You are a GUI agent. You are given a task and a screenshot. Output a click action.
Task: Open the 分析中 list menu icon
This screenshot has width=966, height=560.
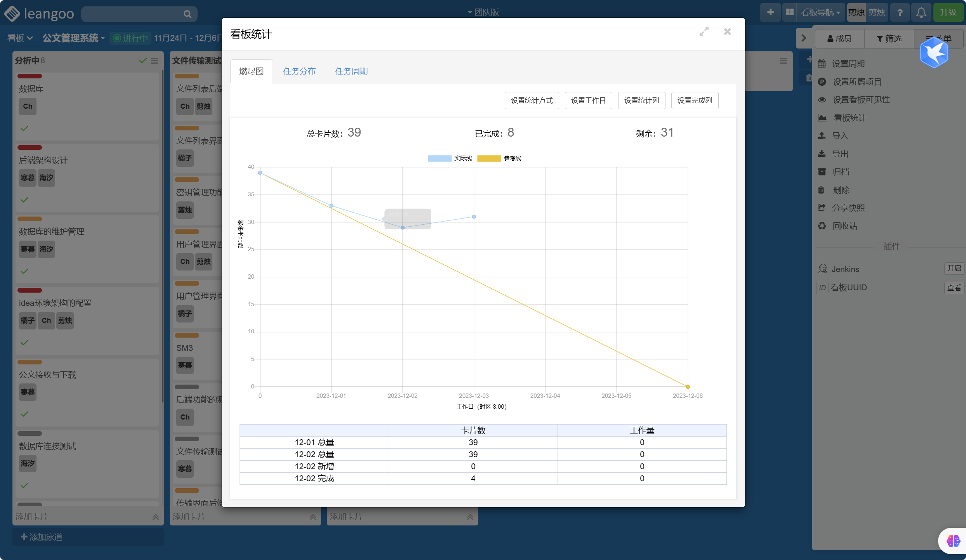[155, 61]
